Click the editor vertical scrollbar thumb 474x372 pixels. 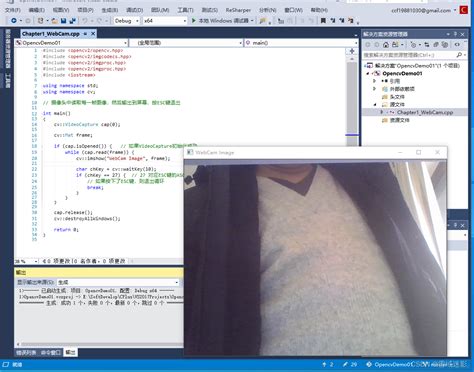(x=352, y=98)
